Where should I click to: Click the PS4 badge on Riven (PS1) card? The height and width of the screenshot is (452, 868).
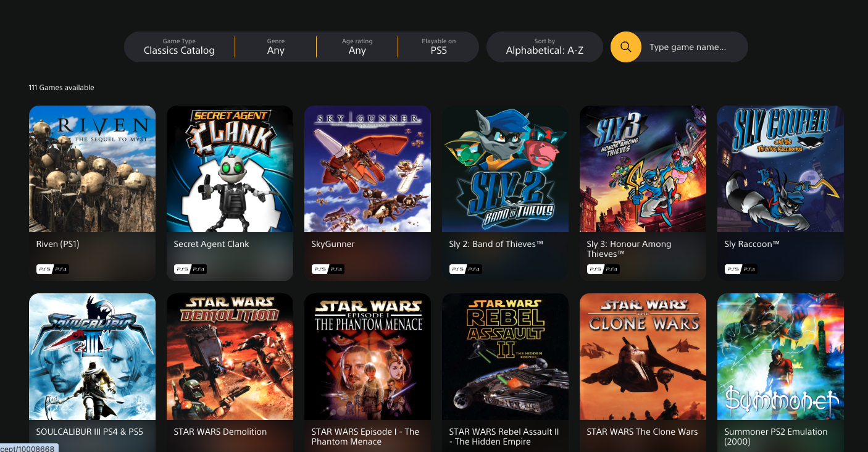point(61,269)
